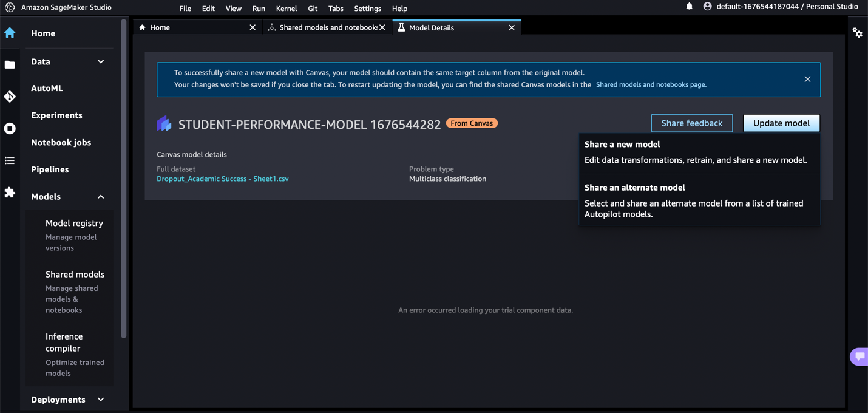Close the Home tab

[x=253, y=27]
